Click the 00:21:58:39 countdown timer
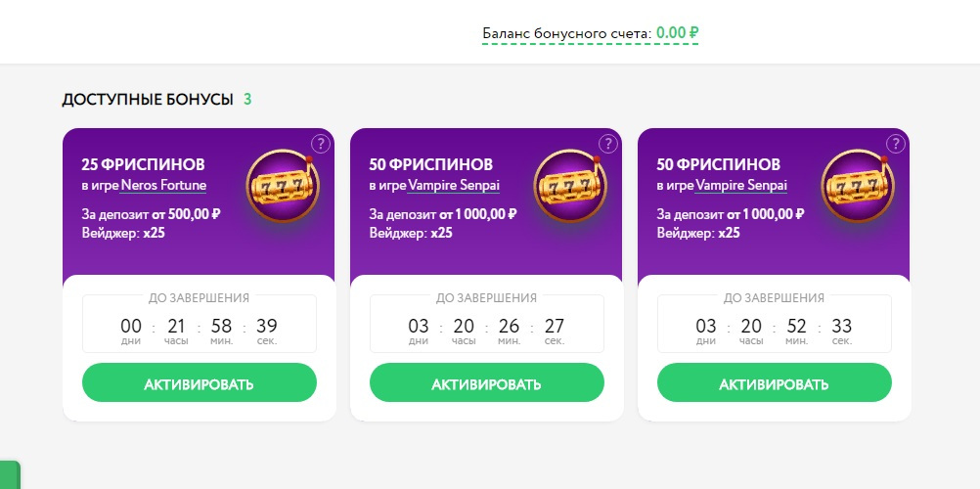Viewport: 980px width, 489px height. pos(199,327)
